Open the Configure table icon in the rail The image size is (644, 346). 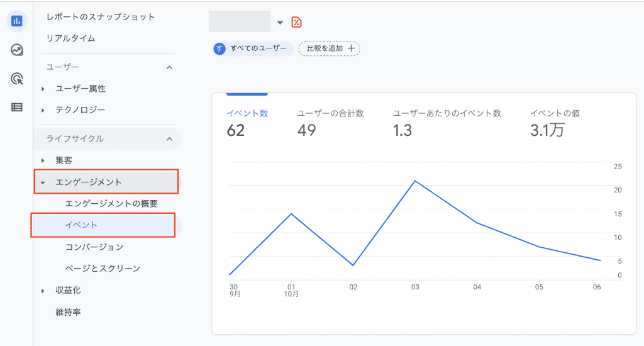click(17, 107)
